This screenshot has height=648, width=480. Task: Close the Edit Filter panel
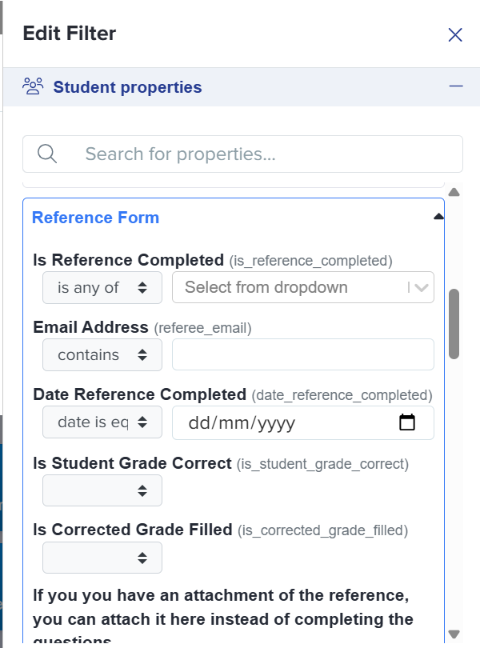[455, 35]
